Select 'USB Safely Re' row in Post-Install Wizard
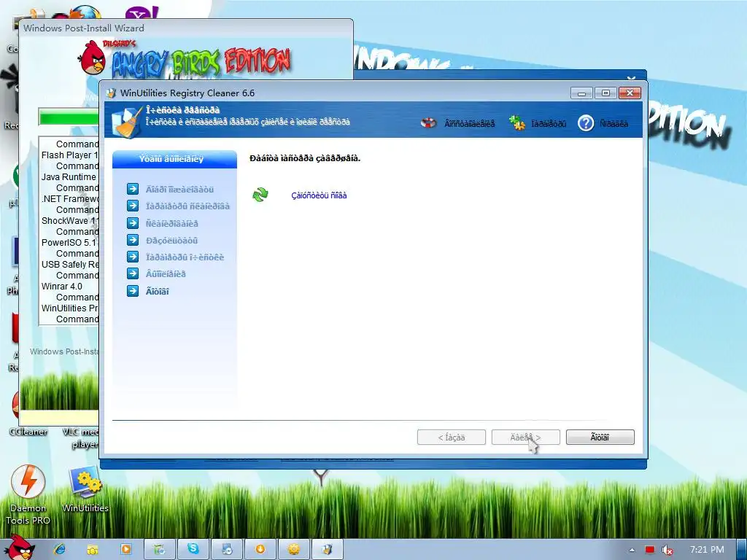The image size is (747, 560). [69, 264]
